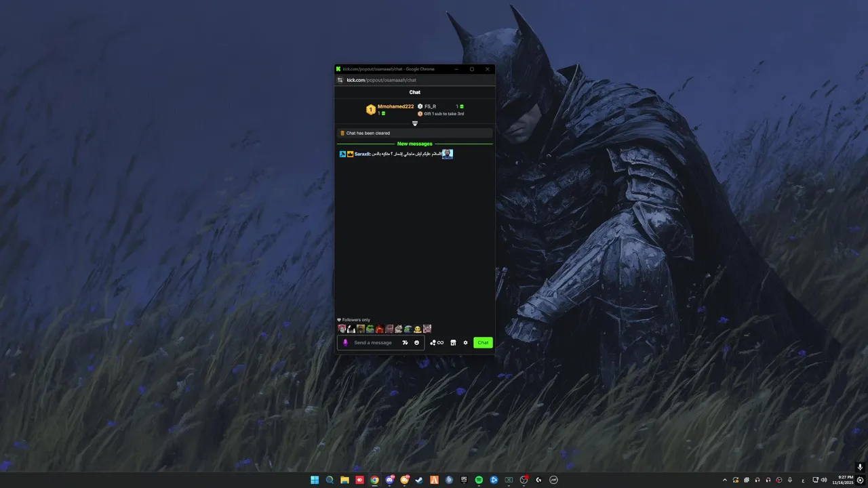Click 'Gift 1 sub to take 3rd' text
Screen dimensions: 868x488
click(443, 114)
